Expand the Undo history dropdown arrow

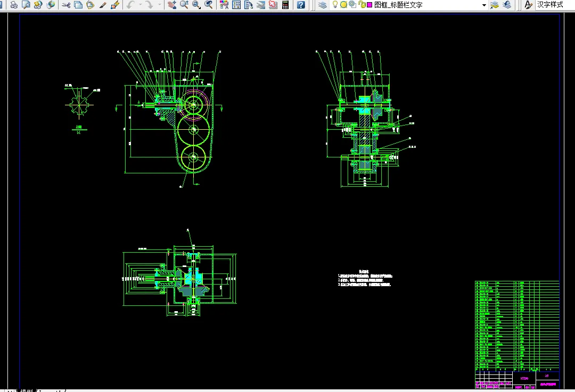140,5
